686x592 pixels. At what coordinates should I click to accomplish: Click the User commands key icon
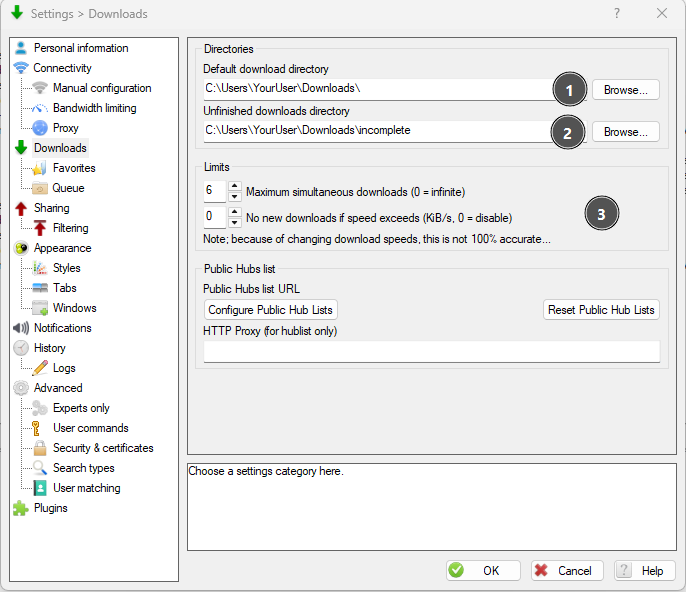[36, 428]
